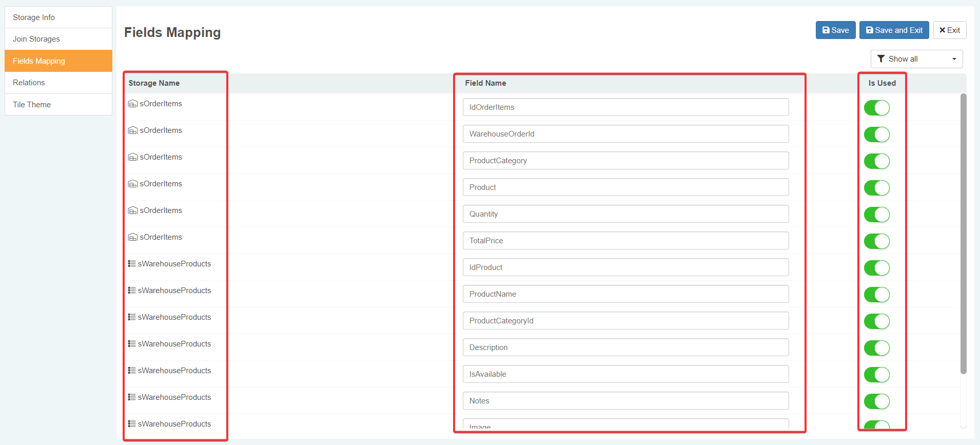This screenshot has width=980, height=445.
Task: Click the table icon in the ProductName row
Action: 132,291
